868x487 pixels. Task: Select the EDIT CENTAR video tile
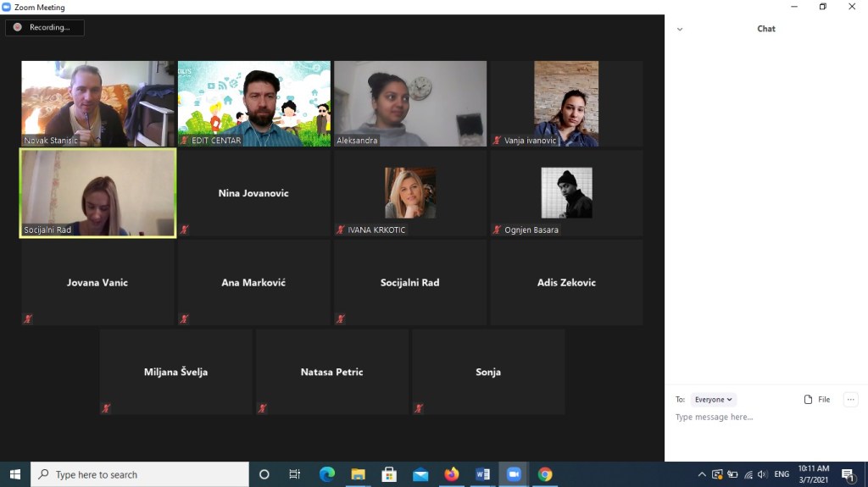(x=253, y=103)
